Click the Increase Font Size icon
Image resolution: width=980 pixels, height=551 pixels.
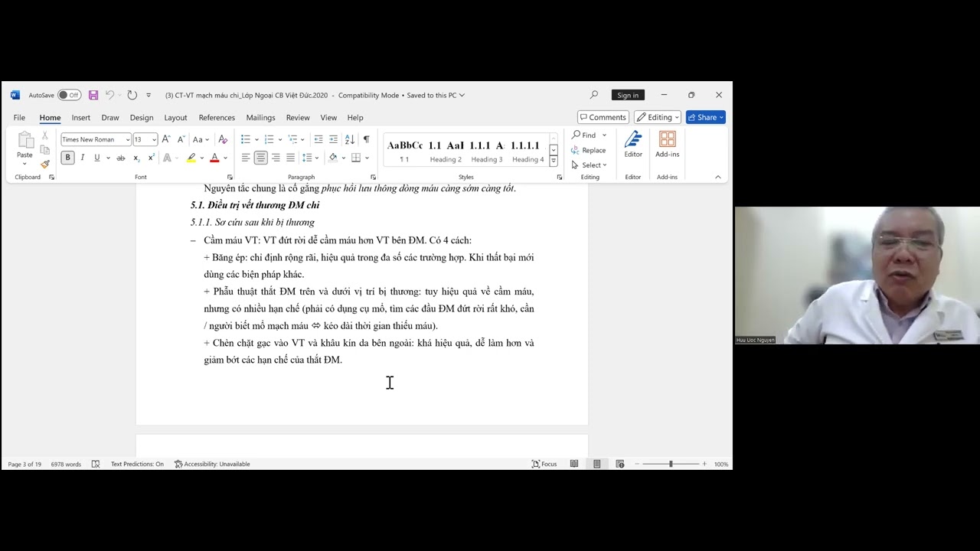coord(166,139)
